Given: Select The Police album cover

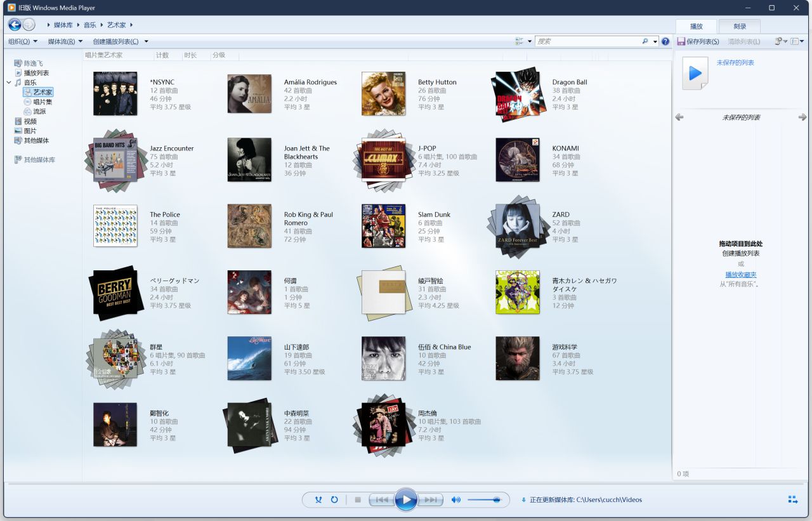Looking at the screenshot, I should point(115,226).
